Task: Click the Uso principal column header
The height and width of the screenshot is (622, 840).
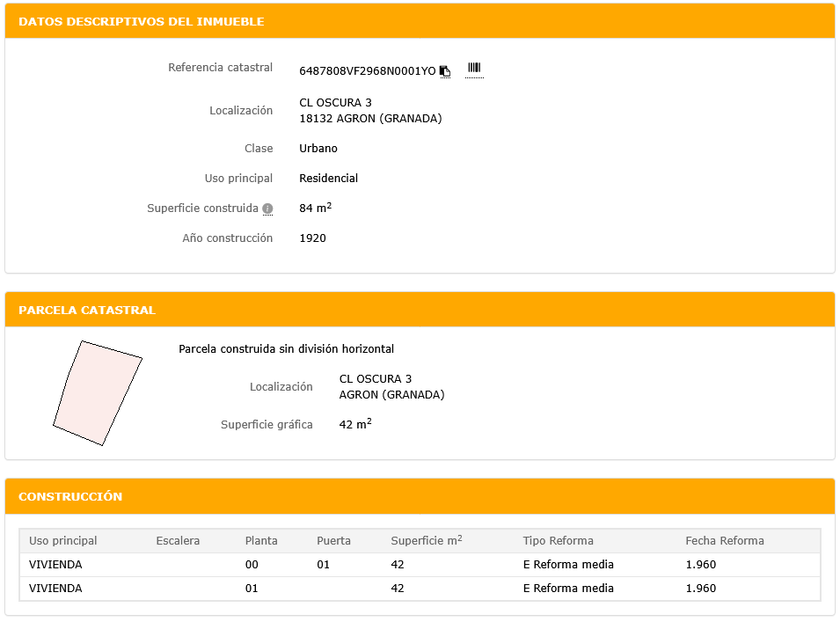Action: tap(63, 541)
